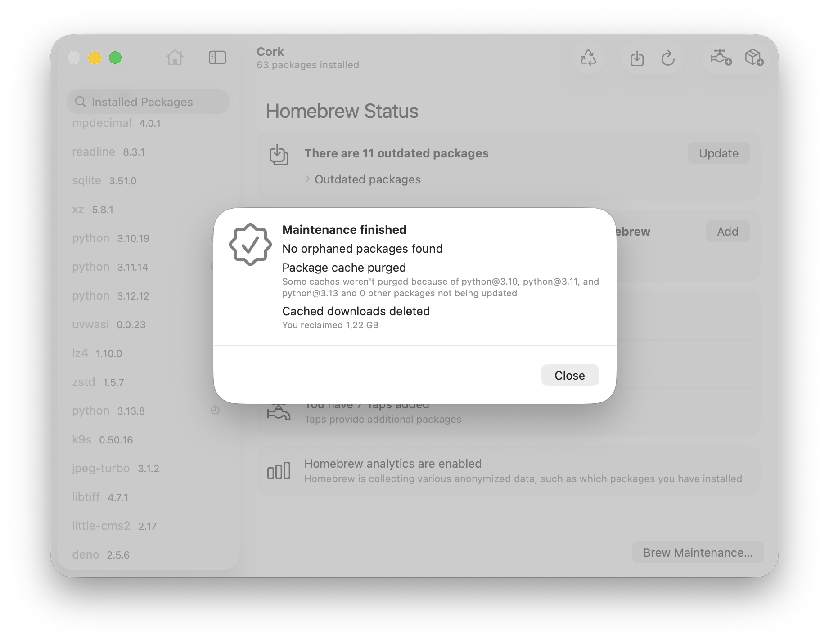The width and height of the screenshot is (829, 644).
Task: Open Brew Maintenance options
Action: (698, 552)
